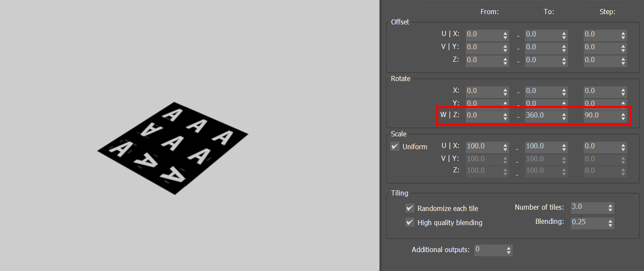Image resolution: width=644 pixels, height=271 pixels.
Task: Decrease Rotate Y Step value
Action: point(623,105)
